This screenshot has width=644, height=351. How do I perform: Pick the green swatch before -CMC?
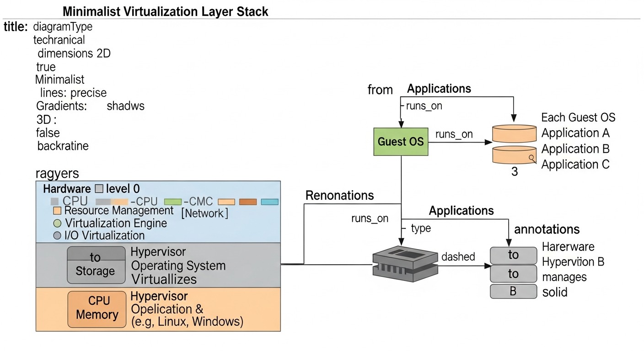pyautogui.click(x=173, y=202)
